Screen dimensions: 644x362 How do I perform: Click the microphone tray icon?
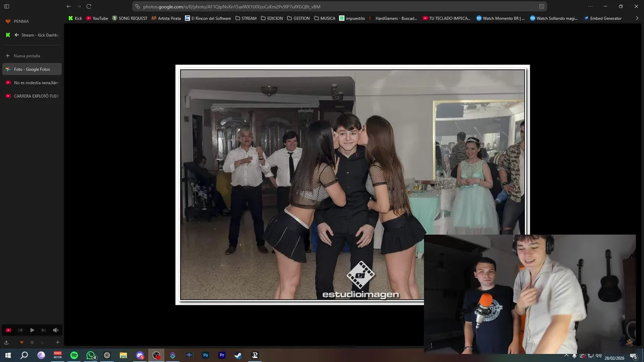pos(574,355)
